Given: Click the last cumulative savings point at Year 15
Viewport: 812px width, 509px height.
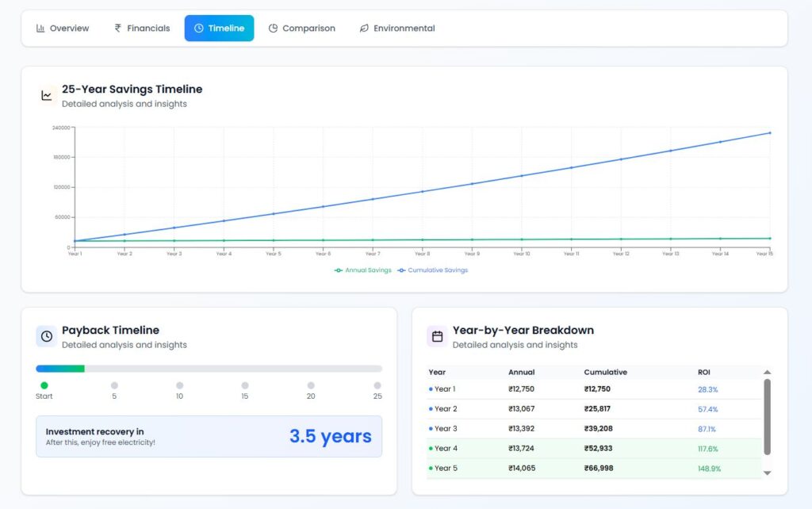Looking at the screenshot, I should [x=769, y=133].
